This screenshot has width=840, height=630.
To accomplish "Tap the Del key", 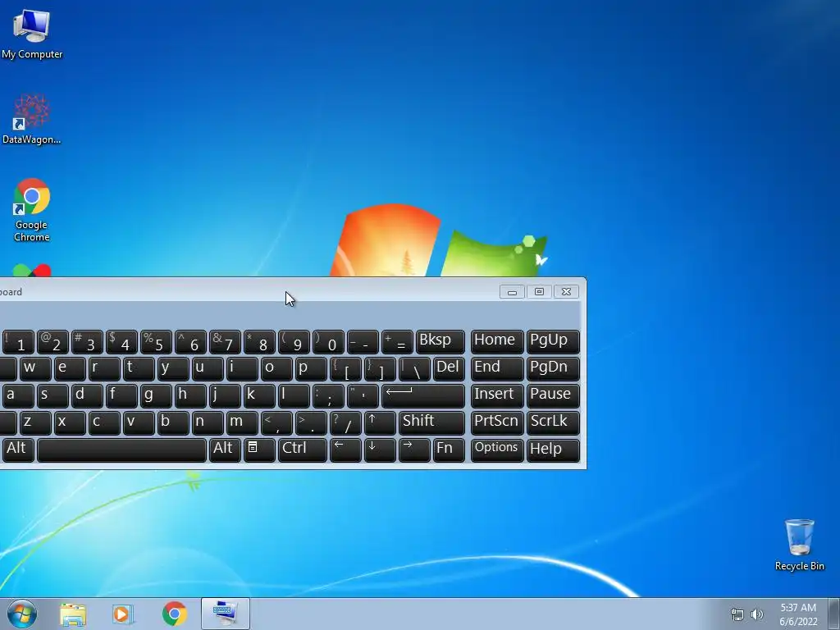I will pos(449,368).
